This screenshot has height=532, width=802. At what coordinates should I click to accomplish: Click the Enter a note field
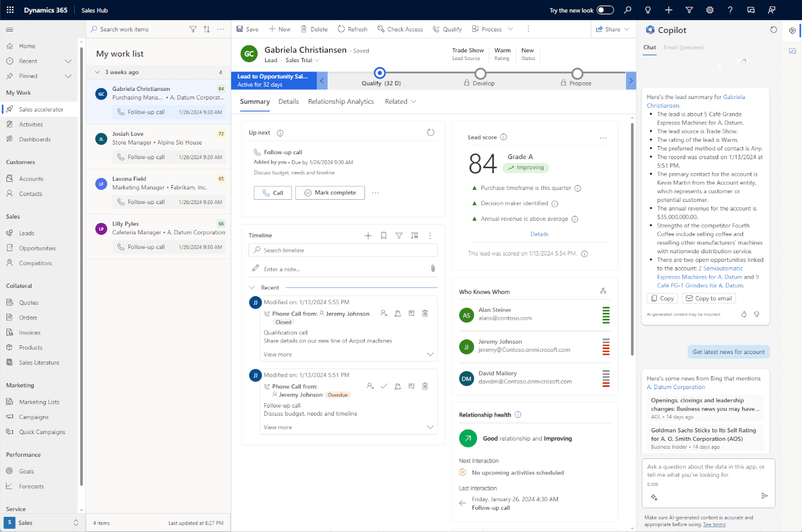[343, 269]
